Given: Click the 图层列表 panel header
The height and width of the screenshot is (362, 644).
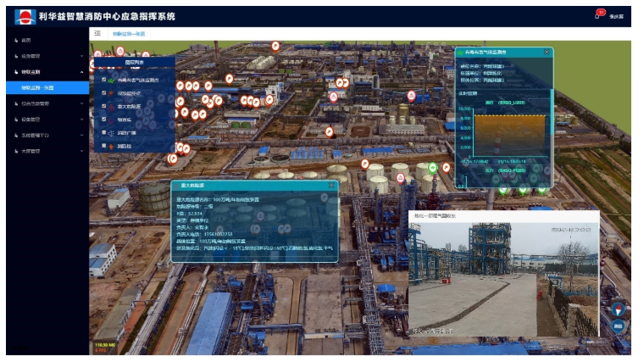Looking at the screenshot, I should pos(135,63).
